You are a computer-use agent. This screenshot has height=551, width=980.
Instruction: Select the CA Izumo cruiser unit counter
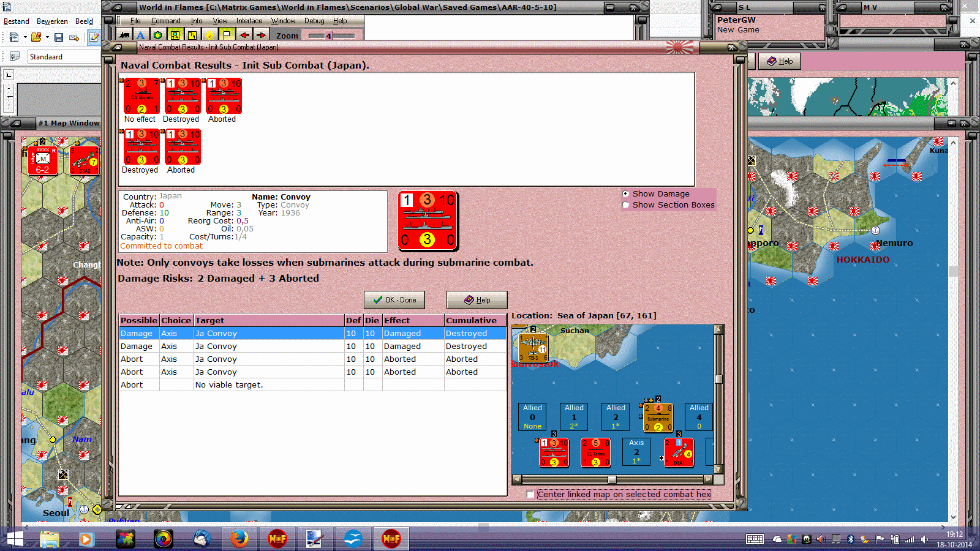pyautogui.click(x=141, y=96)
